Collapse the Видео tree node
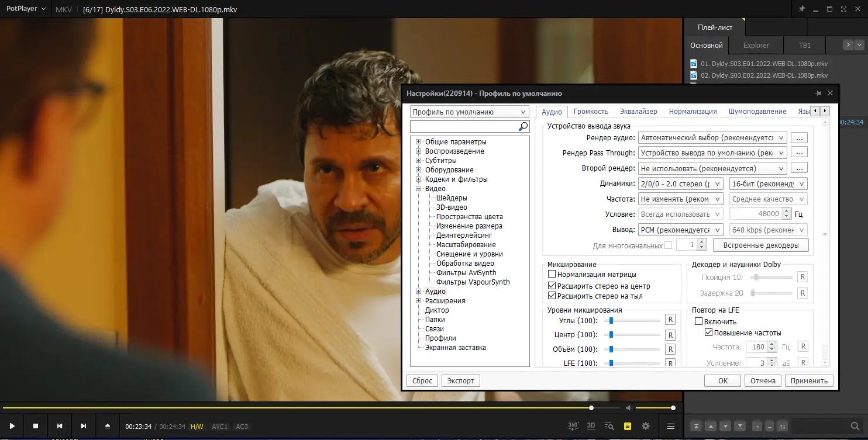The height and width of the screenshot is (440, 868). point(419,189)
